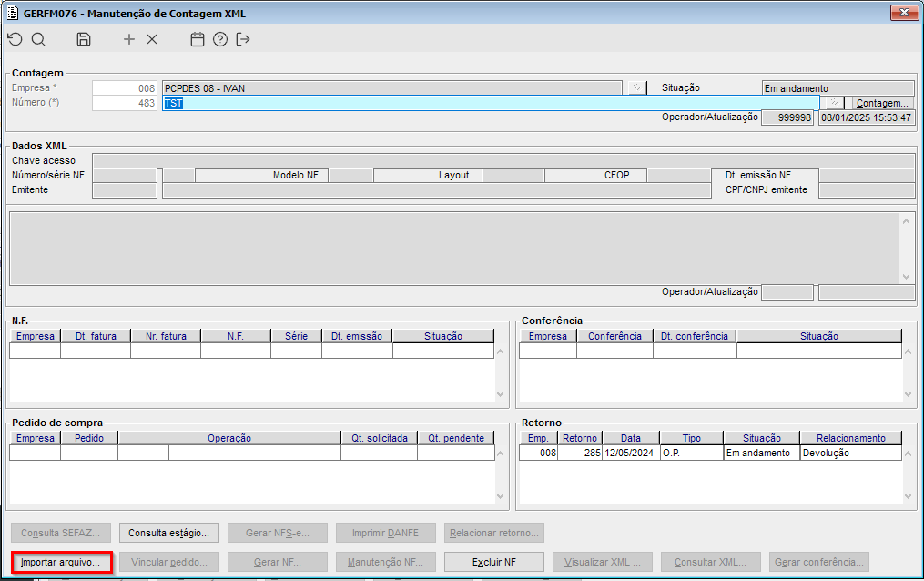Screen dimensions: 924x581
Task: Open the calendar toolbar icon
Action: 197,39
